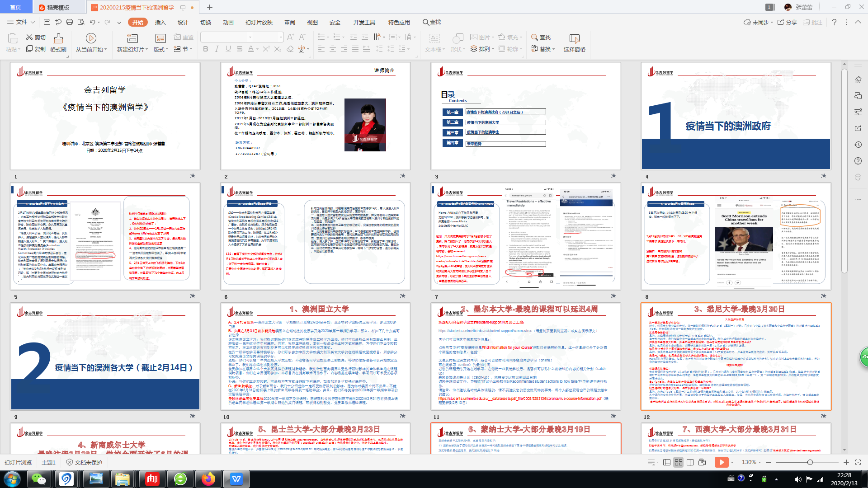Screen dimensions: 868x488
Task: Click the 首页 home tab
Action: 16,7
